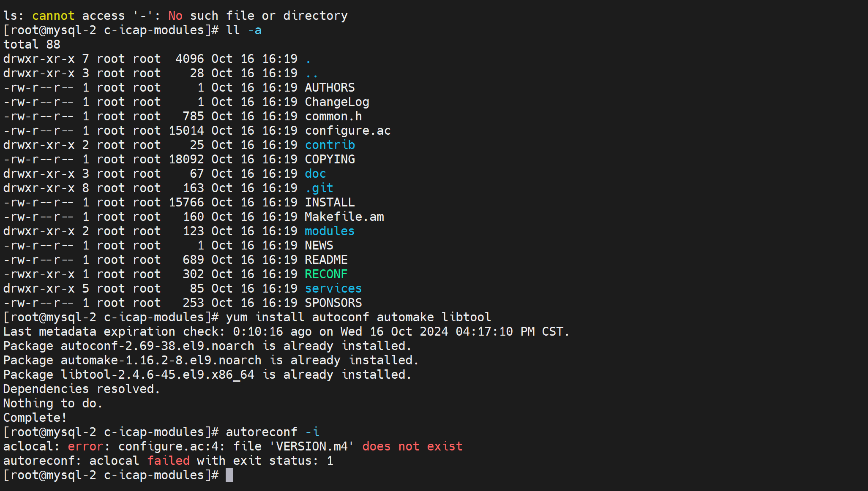Screen dimensions: 868x491
Task: Click the ChangeLog file name
Action: pyautogui.click(x=337, y=102)
